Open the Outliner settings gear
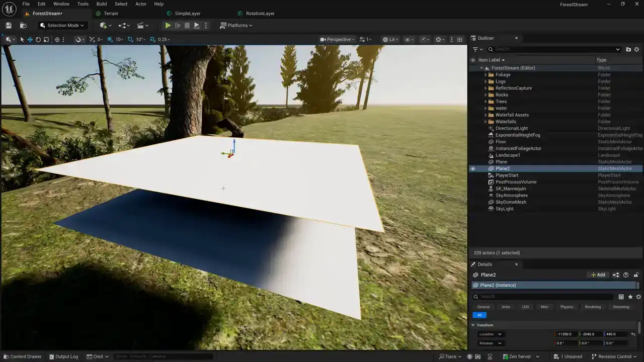644x362 pixels. (x=636, y=49)
